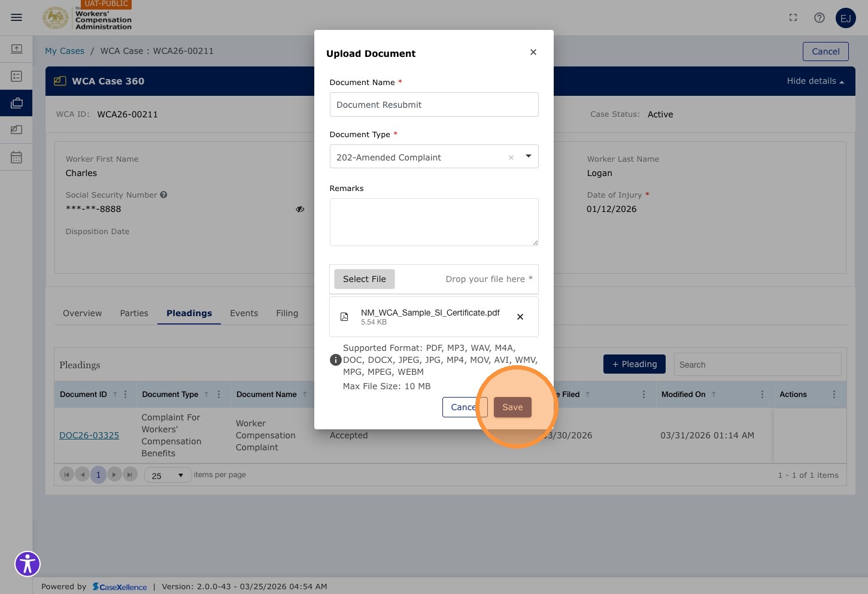Click the Select File button
The image size is (868, 594).
click(365, 279)
